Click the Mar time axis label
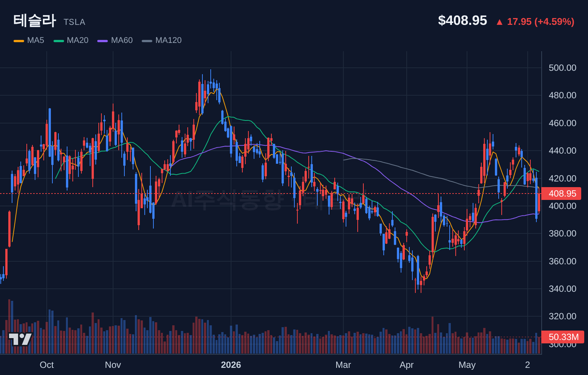Viewport: 588px width, 375px height. (343, 365)
